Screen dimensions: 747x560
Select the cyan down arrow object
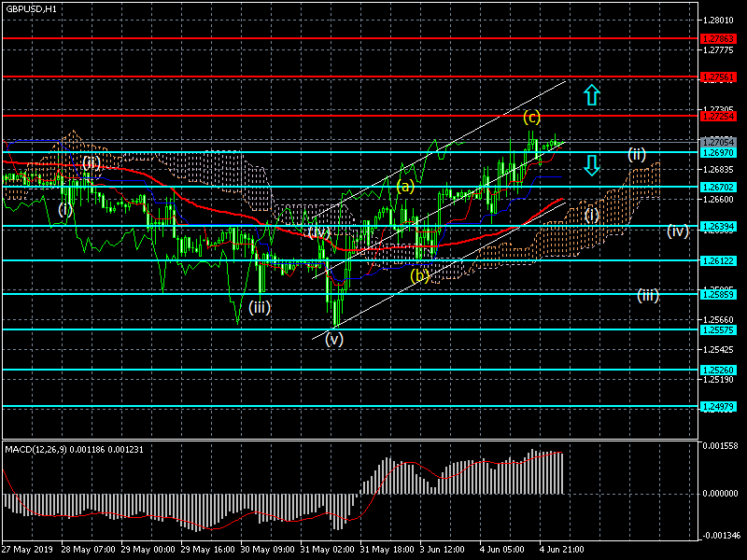(x=592, y=165)
